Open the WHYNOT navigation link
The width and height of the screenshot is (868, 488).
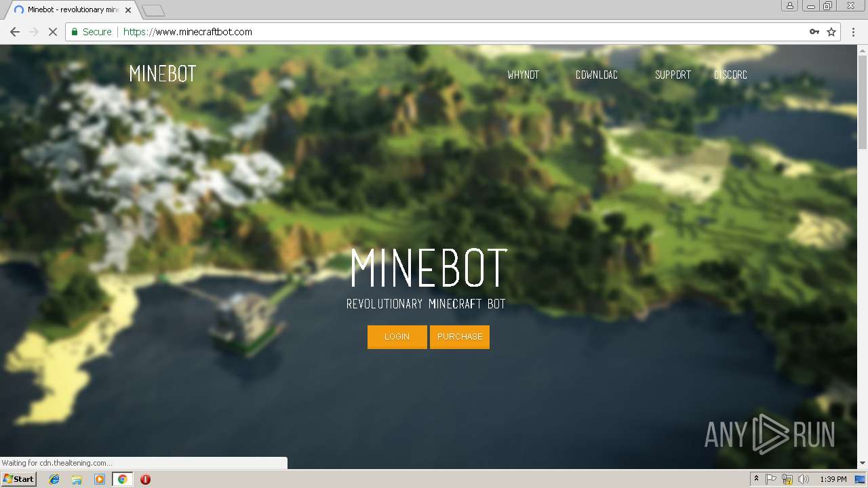pyautogui.click(x=524, y=75)
